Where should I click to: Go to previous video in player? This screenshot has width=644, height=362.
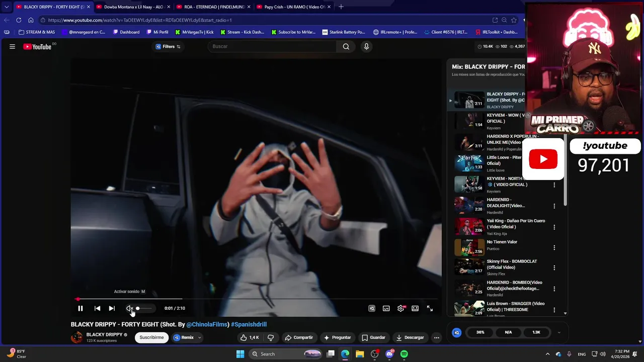coord(98,308)
